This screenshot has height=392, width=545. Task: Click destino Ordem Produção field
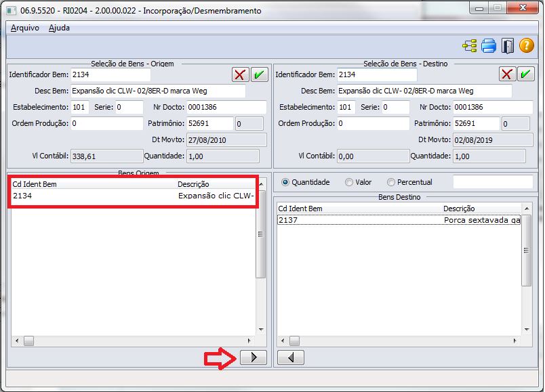[374, 123]
